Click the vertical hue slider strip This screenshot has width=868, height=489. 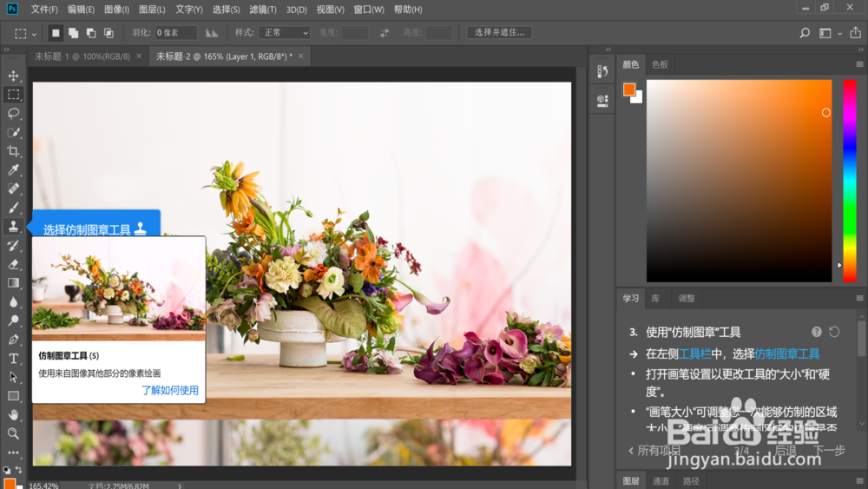850,181
